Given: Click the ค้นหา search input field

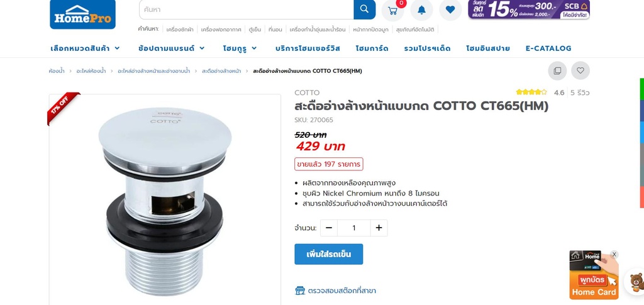Looking at the screenshot, I should pos(247,9).
